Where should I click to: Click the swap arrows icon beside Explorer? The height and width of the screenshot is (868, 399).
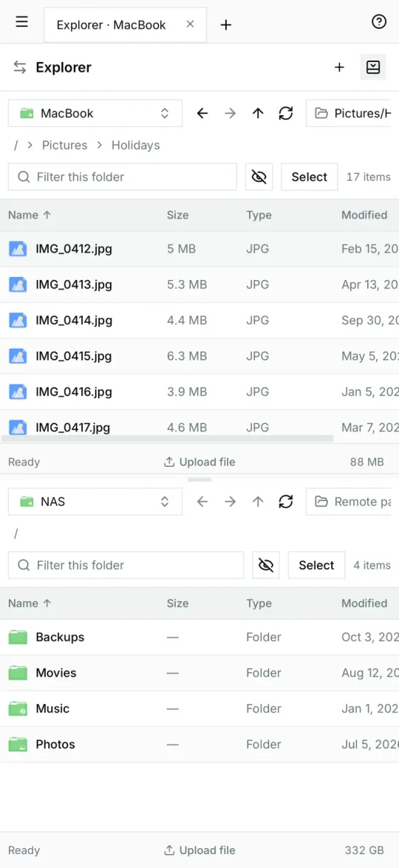pyautogui.click(x=20, y=67)
